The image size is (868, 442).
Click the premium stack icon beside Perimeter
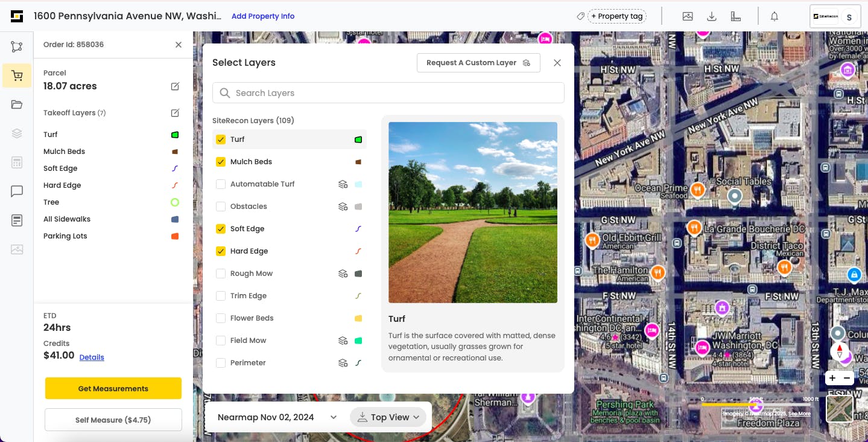tap(343, 363)
